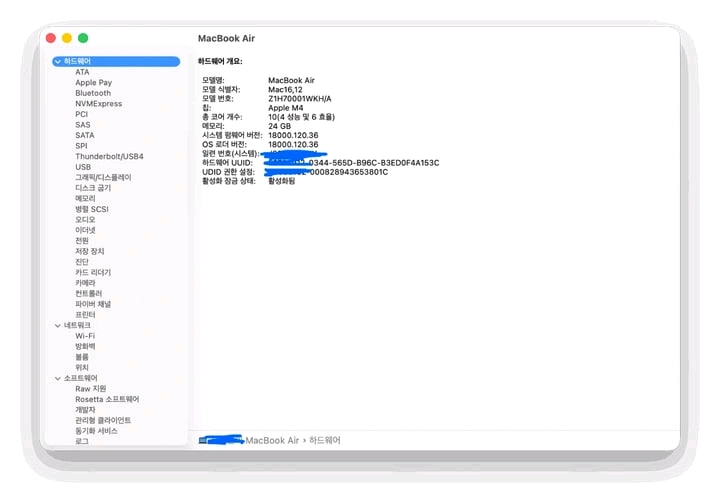
Task: Select 메모리 in the hardware list
Action: click(85, 198)
